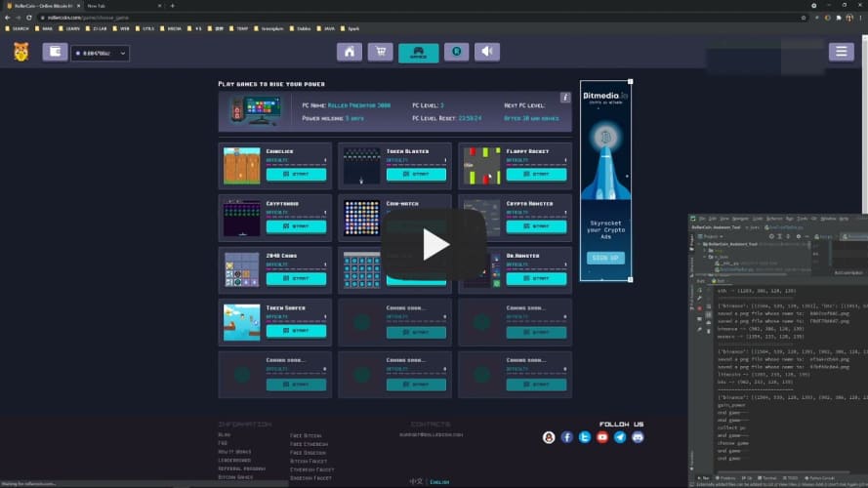The height and width of the screenshot is (488, 868).
Task: Start the Cryptonoid game
Action: click(296, 226)
